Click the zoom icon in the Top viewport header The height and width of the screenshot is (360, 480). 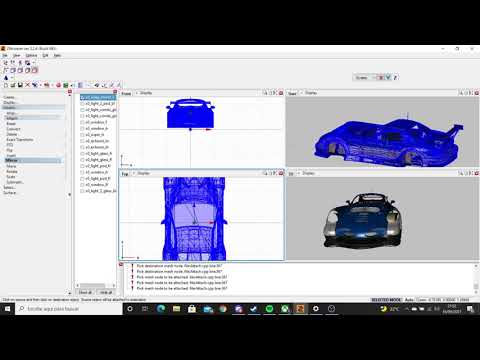coord(265,173)
